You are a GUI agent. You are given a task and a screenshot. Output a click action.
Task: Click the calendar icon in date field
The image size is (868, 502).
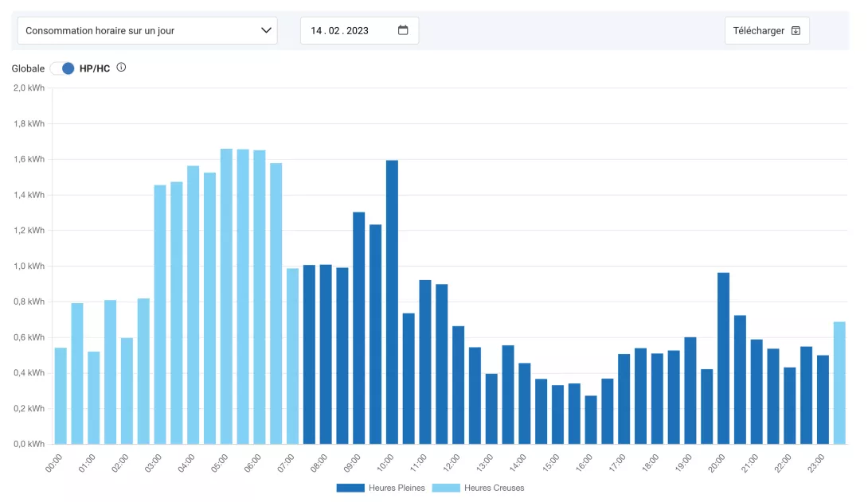tap(403, 30)
